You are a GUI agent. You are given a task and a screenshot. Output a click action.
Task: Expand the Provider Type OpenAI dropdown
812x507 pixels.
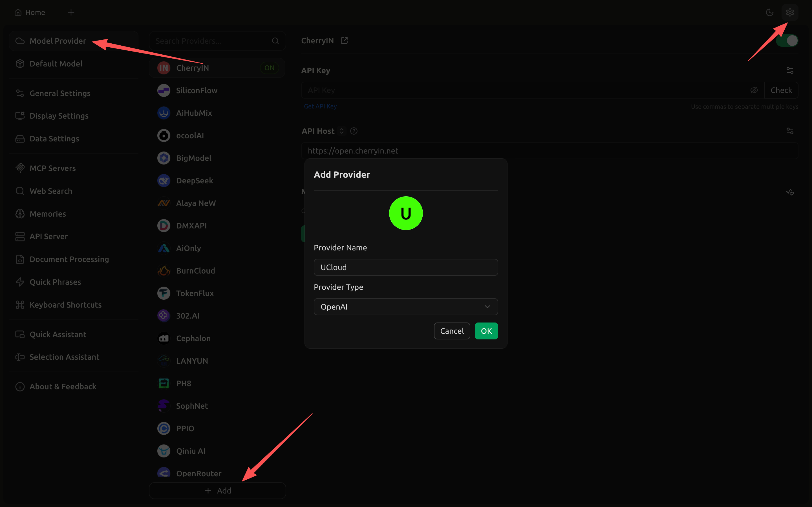pyautogui.click(x=406, y=306)
